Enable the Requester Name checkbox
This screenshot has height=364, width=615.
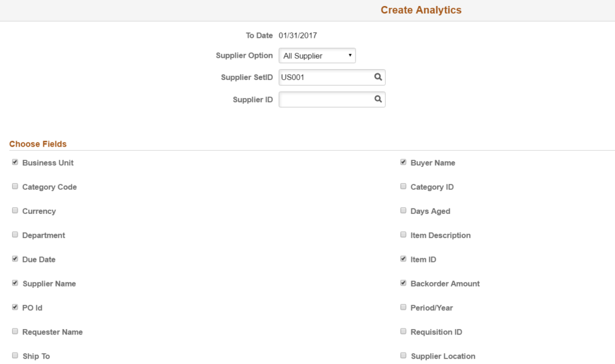coord(14,330)
